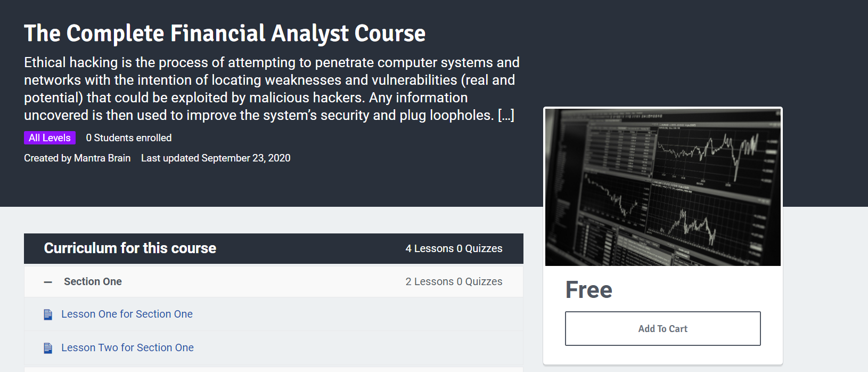
Task: Select the Curriculum for this course header
Action: 274,248
